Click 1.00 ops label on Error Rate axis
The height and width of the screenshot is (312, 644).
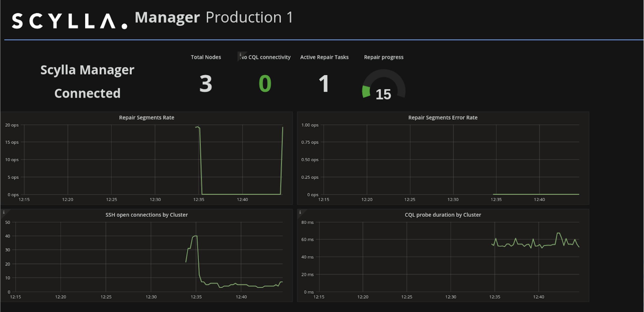point(310,125)
